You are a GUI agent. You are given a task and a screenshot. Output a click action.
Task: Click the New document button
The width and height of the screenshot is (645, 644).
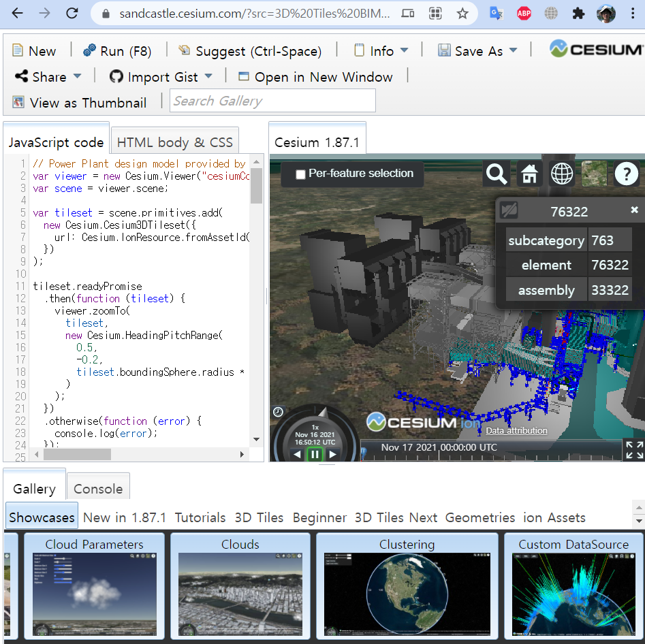point(34,51)
